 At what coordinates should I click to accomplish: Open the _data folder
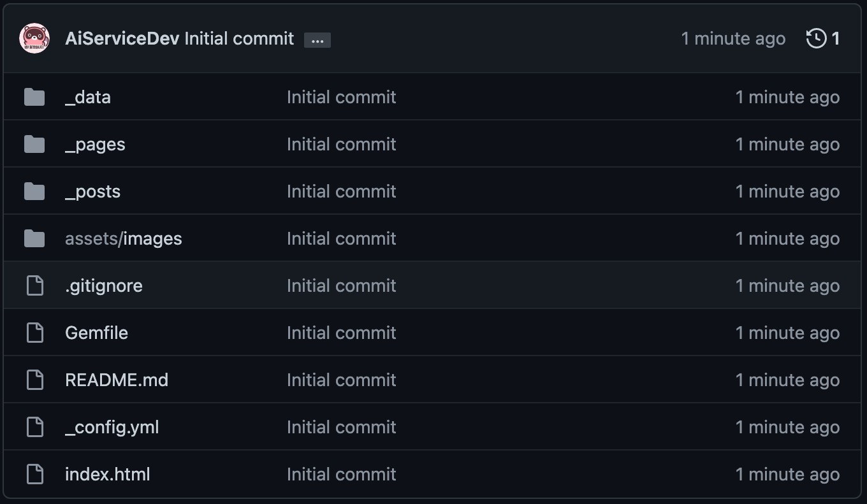pyautogui.click(x=88, y=97)
